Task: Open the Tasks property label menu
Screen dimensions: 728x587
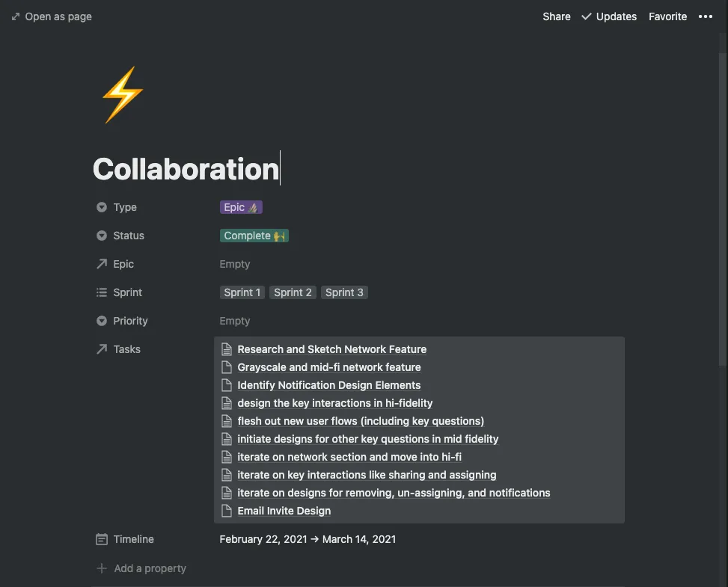Action: 126,349
